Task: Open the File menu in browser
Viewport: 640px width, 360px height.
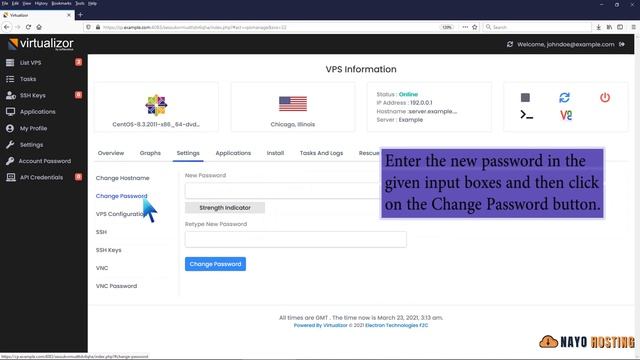Action: pyautogui.click(x=5, y=3)
